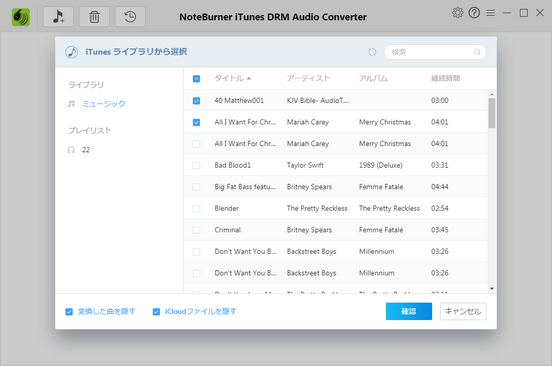Click the song list scrollbar thumb
Viewport: 552px width, 366px height.
tap(492, 113)
